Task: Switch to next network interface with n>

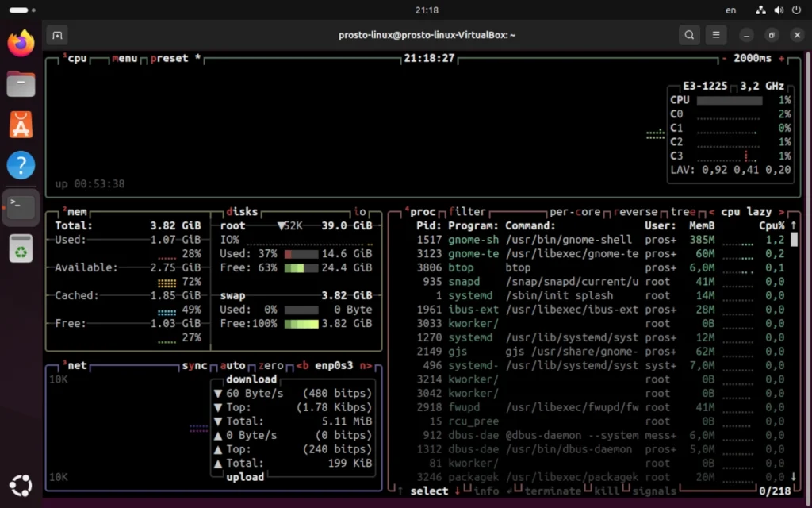Action: tap(366, 365)
